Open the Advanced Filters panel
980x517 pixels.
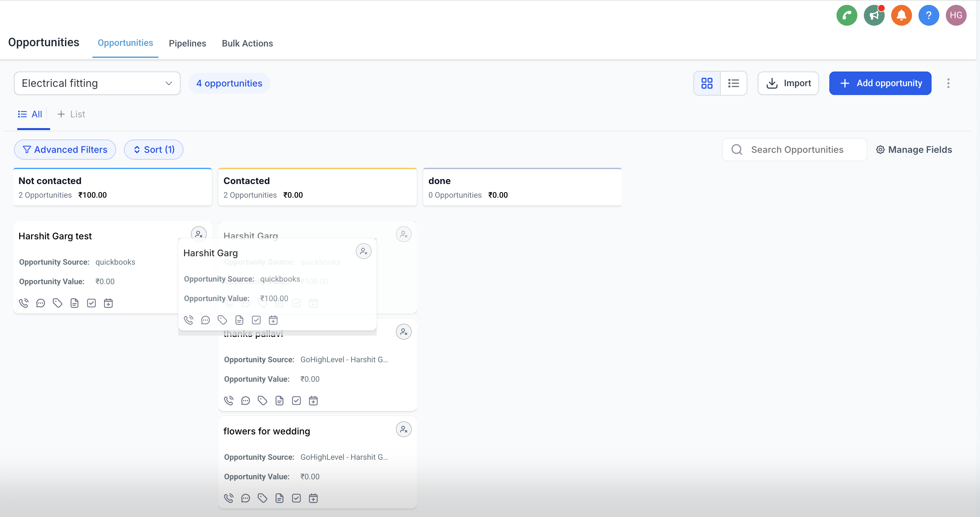pyautogui.click(x=65, y=150)
